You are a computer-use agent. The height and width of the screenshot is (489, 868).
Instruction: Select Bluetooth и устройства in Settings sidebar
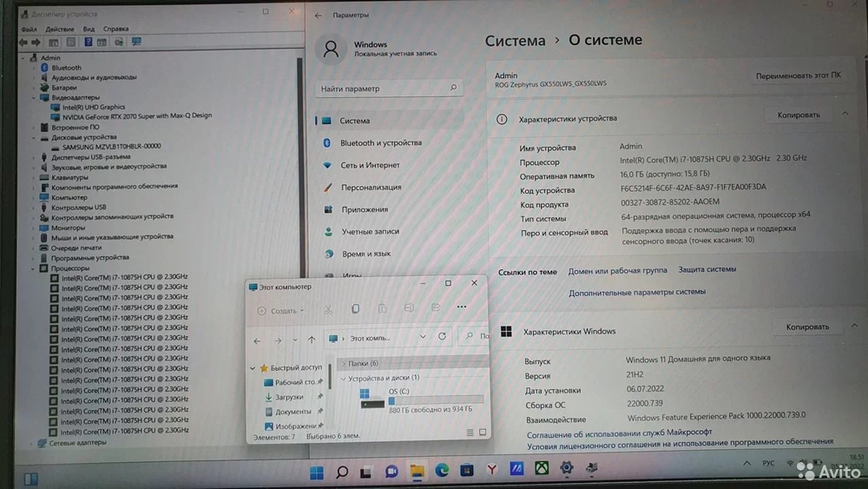(380, 142)
